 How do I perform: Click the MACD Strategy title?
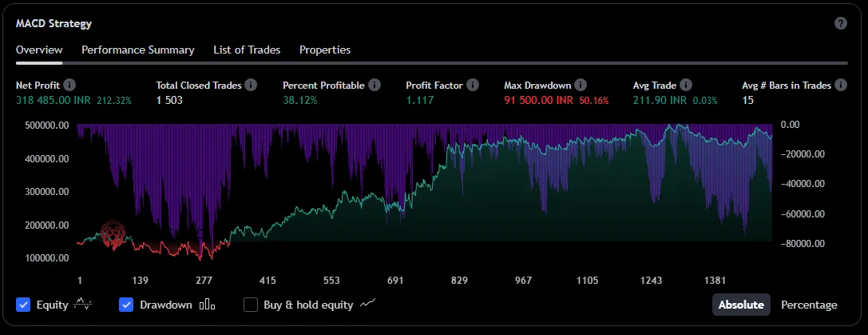(x=54, y=24)
